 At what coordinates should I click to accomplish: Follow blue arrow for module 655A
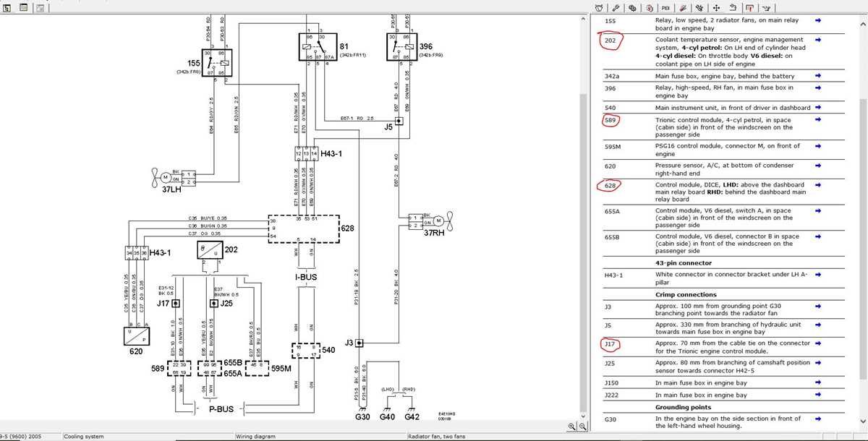(x=817, y=211)
